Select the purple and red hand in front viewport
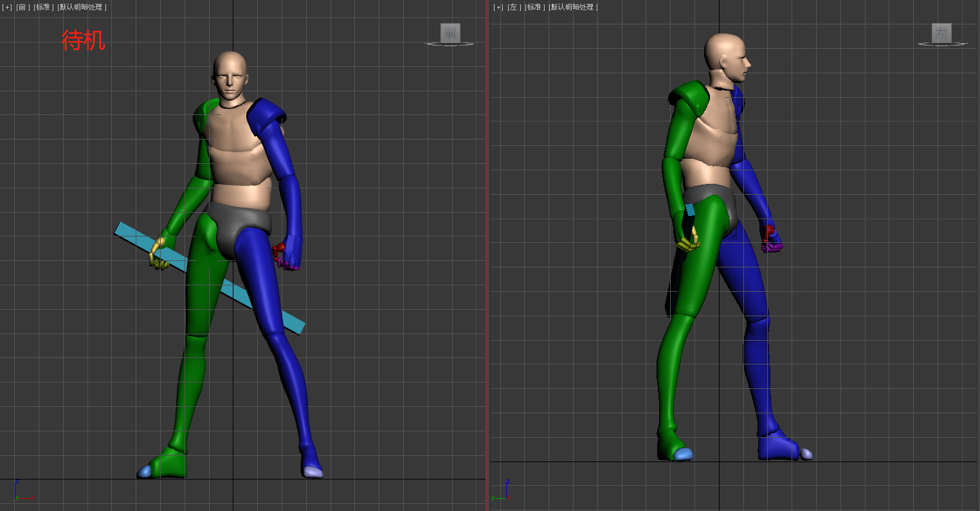The image size is (980, 511). [x=286, y=256]
